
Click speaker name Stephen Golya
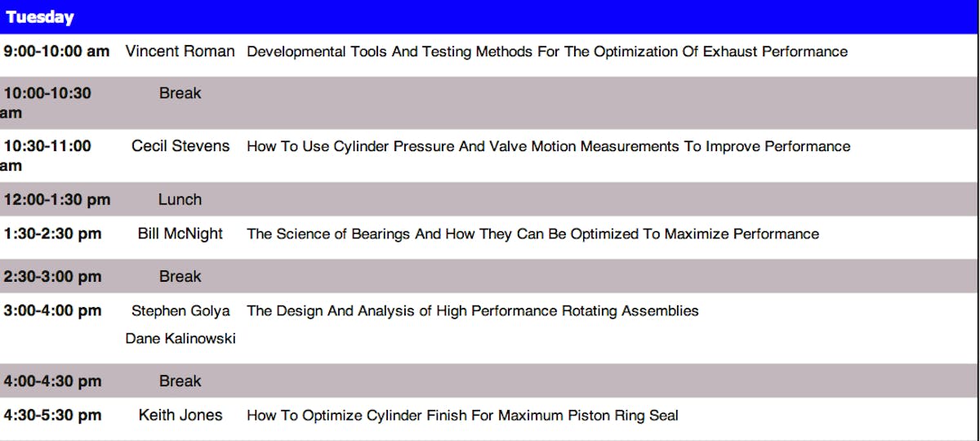click(180, 310)
